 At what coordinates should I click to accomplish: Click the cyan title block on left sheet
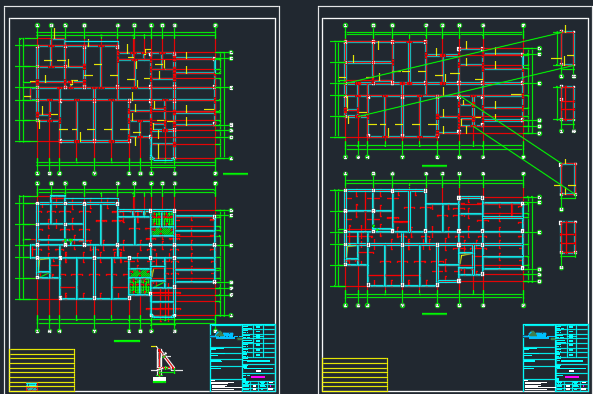243,358
